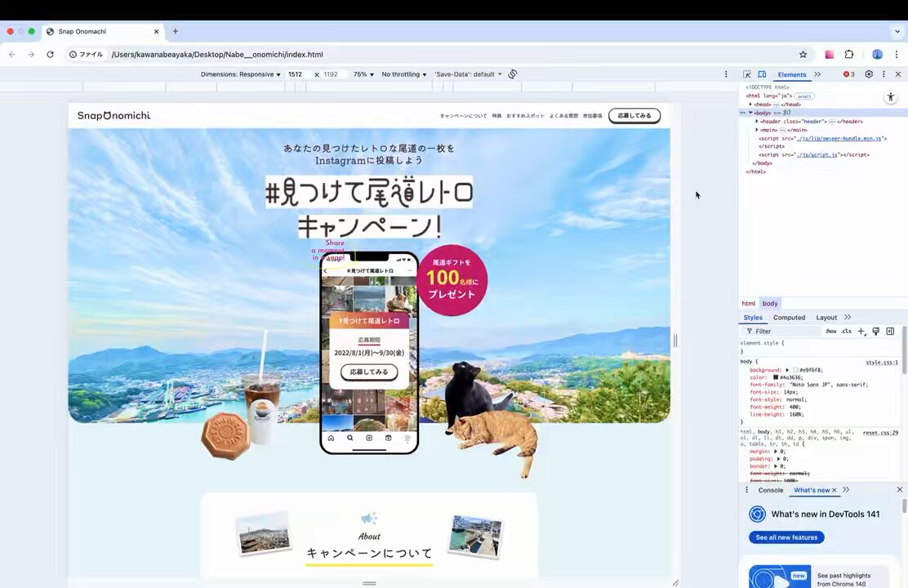Show more DevTools panels after Elements
Image resolution: width=908 pixels, height=588 pixels.
pyautogui.click(x=817, y=74)
